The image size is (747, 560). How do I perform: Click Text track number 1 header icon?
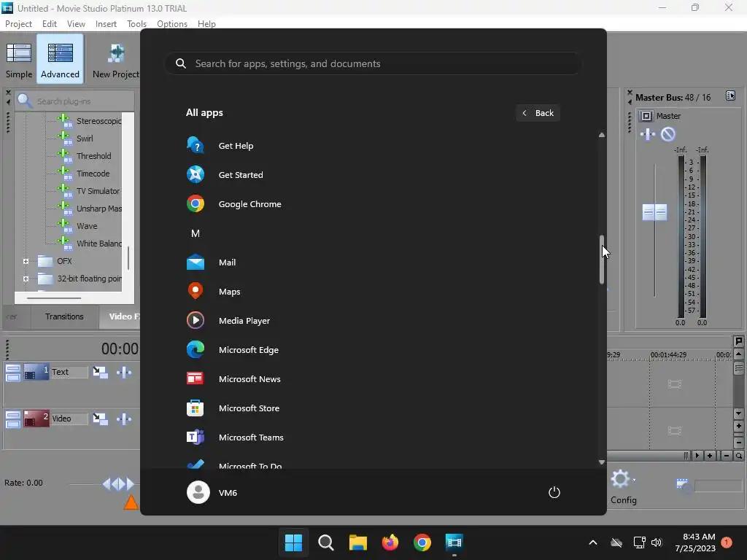click(x=36, y=372)
